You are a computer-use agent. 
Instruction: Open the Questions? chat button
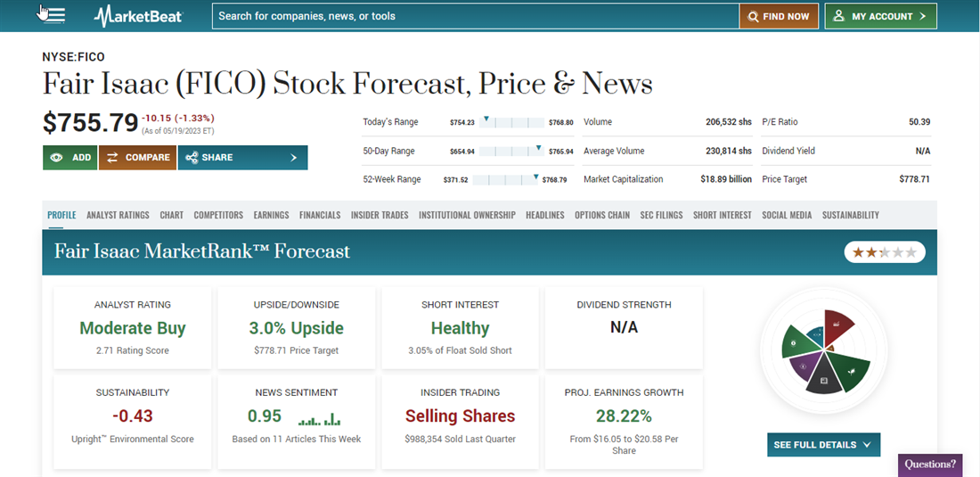point(930,465)
